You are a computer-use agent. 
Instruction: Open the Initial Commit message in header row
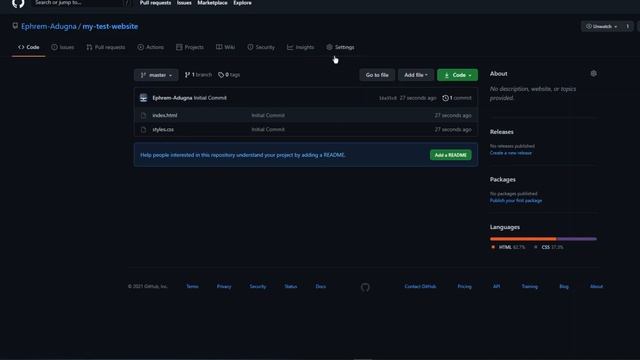point(210,98)
